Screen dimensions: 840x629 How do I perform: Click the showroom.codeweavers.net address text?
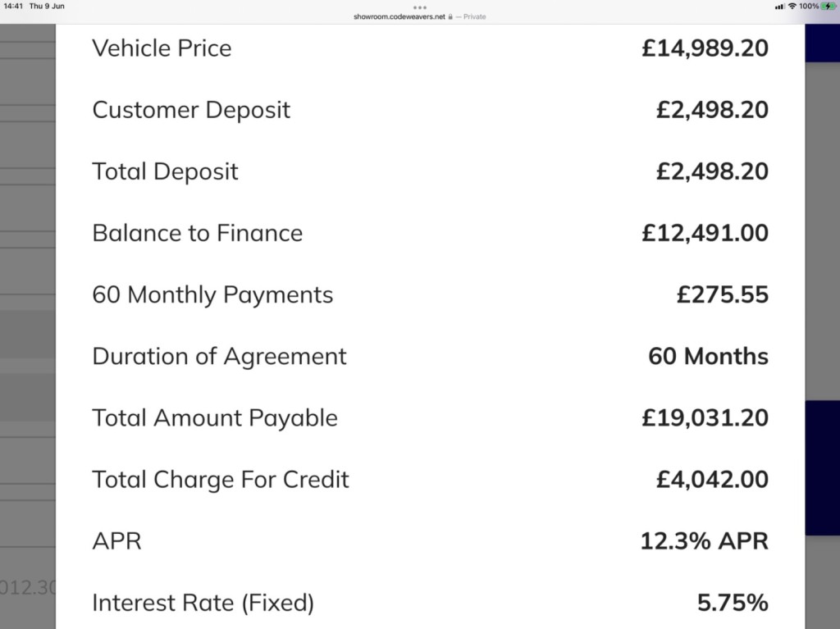pos(399,16)
